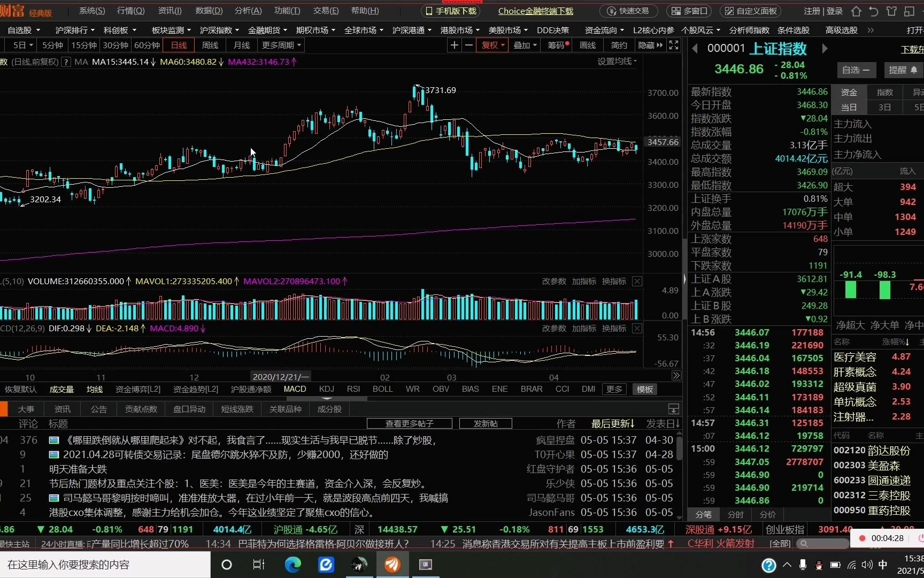Click the volume speaker icon in the system tray
924x578 pixels.
867,565
